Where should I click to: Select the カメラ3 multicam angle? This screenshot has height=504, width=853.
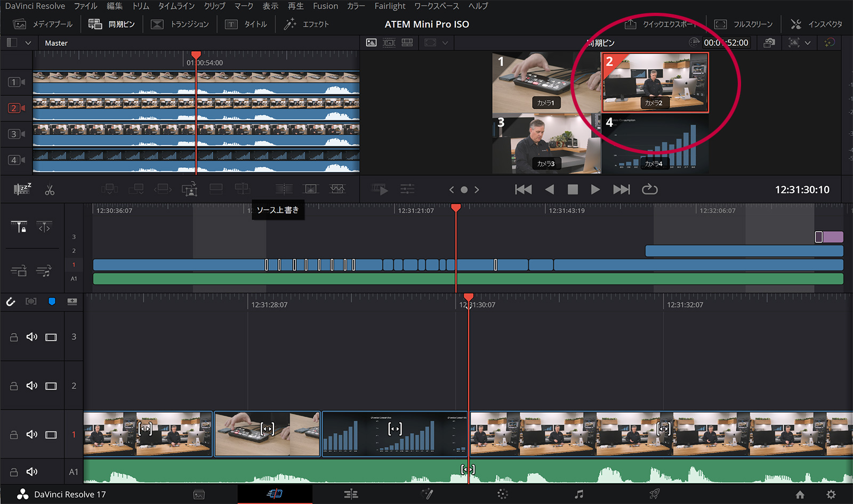tap(545, 144)
